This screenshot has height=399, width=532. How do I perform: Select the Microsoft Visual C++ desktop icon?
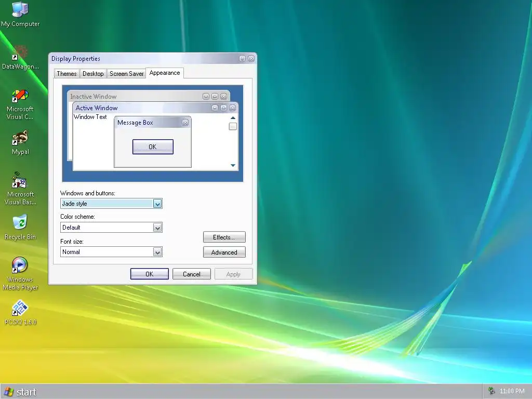click(x=20, y=104)
